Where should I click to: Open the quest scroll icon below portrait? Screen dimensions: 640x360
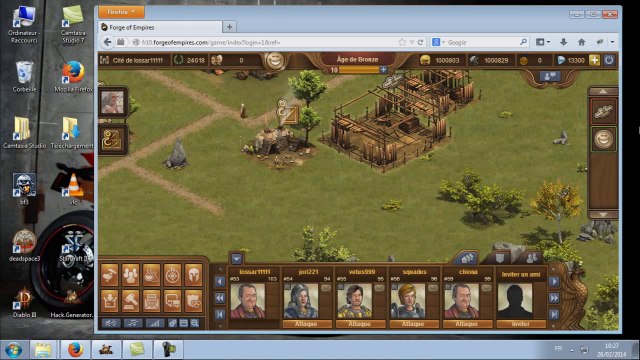(111, 140)
